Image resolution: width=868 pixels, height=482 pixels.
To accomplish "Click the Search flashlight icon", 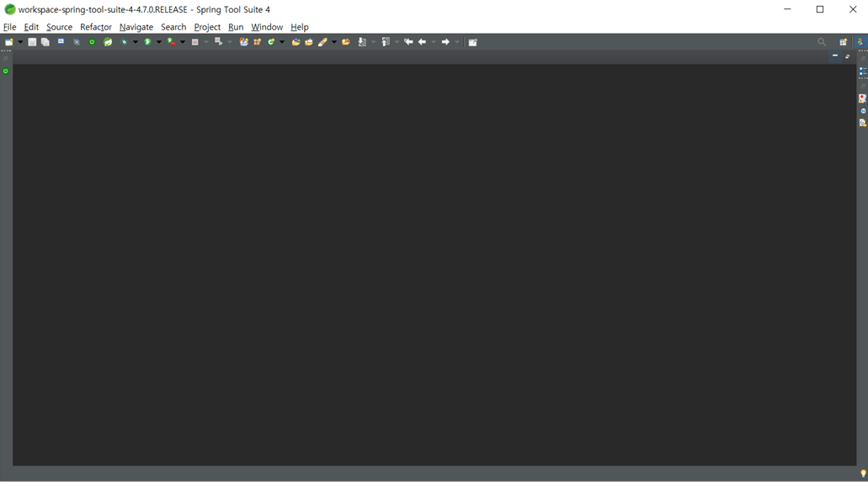I will click(x=322, y=42).
